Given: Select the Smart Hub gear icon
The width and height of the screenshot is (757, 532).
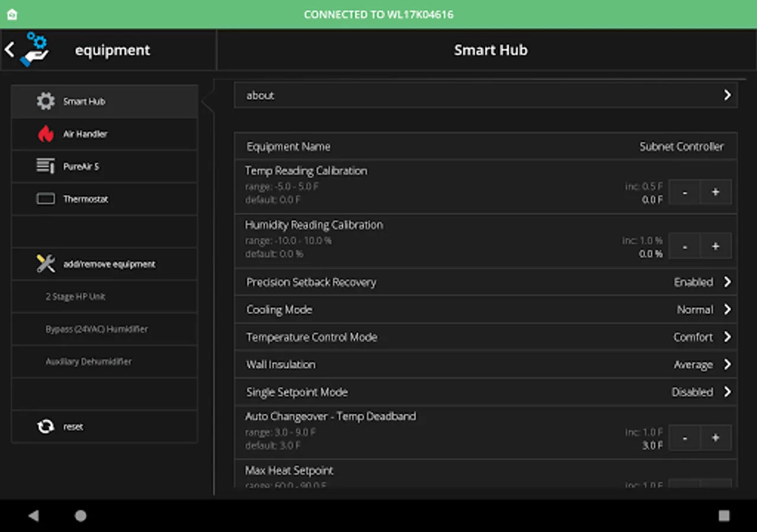Looking at the screenshot, I should pos(46,101).
